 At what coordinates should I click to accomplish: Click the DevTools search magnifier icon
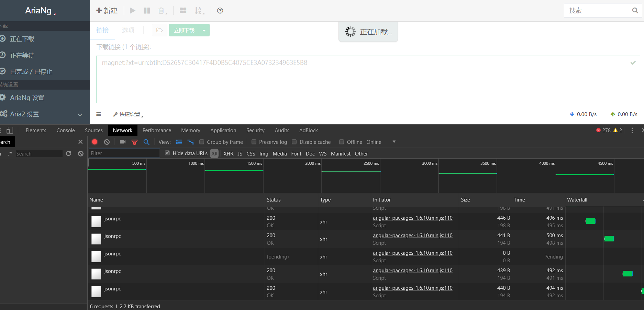point(146,142)
